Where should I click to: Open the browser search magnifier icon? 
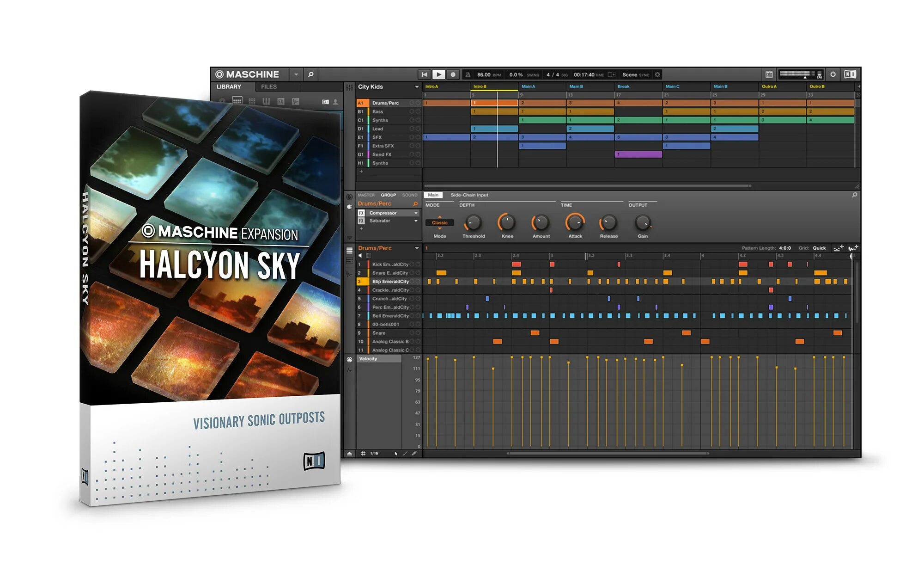[x=310, y=74]
